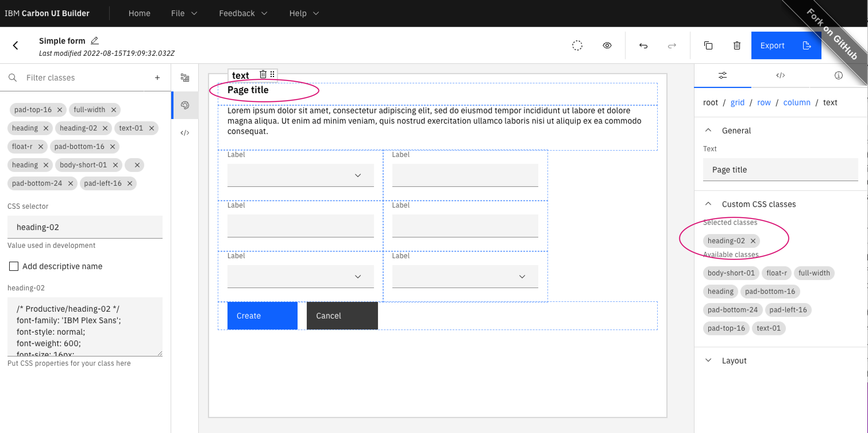Remove heading-02 from selected classes
868x433 pixels.
753,241
